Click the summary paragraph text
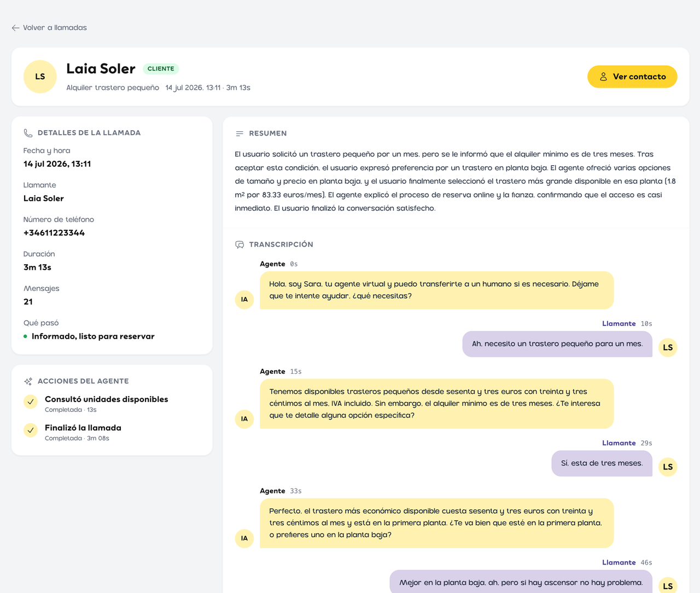Screen dimensions: 700x593 [x=456, y=181]
